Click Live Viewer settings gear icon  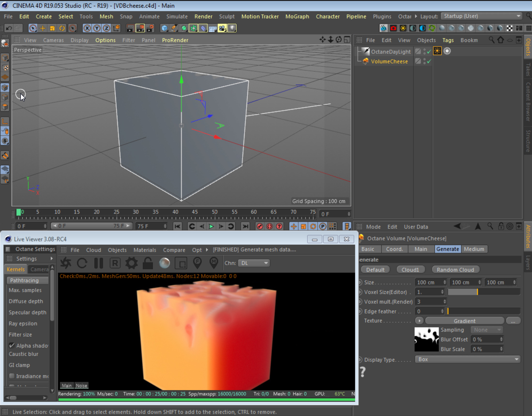coord(131,263)
